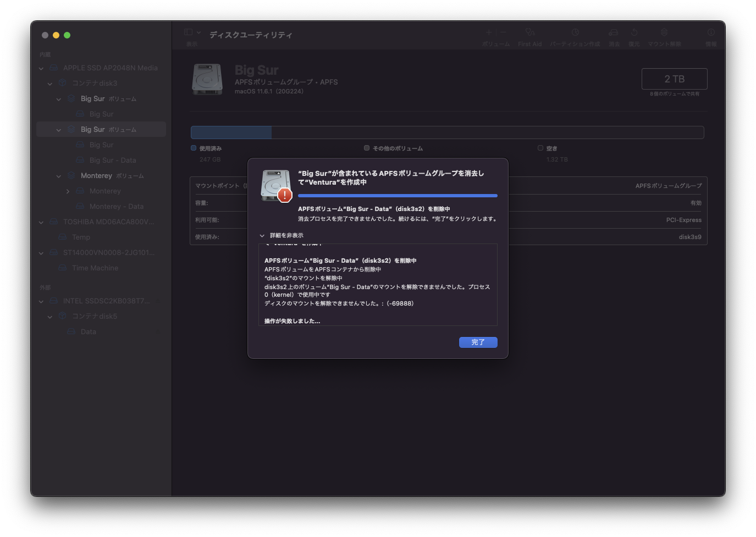Collapse the Monterey ボリューム group chevron
Screen dimensions: 756x537
click(x=59, y=176)
